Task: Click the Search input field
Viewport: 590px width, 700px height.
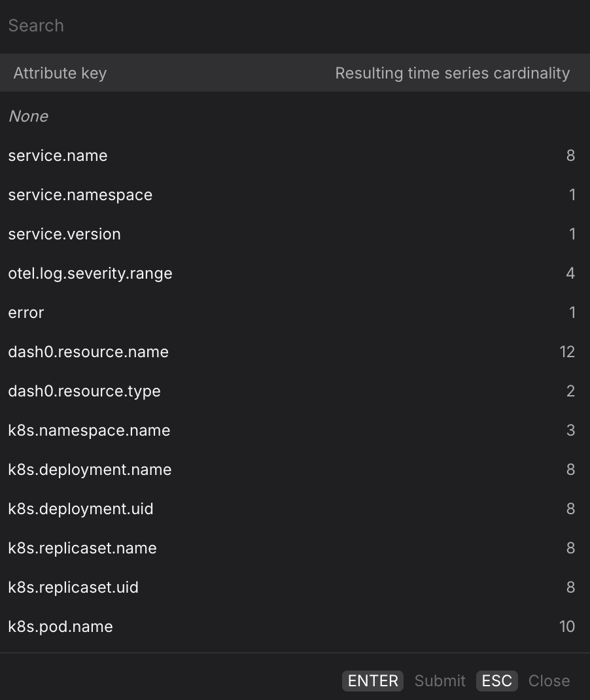Action: (x=294, y=26)
